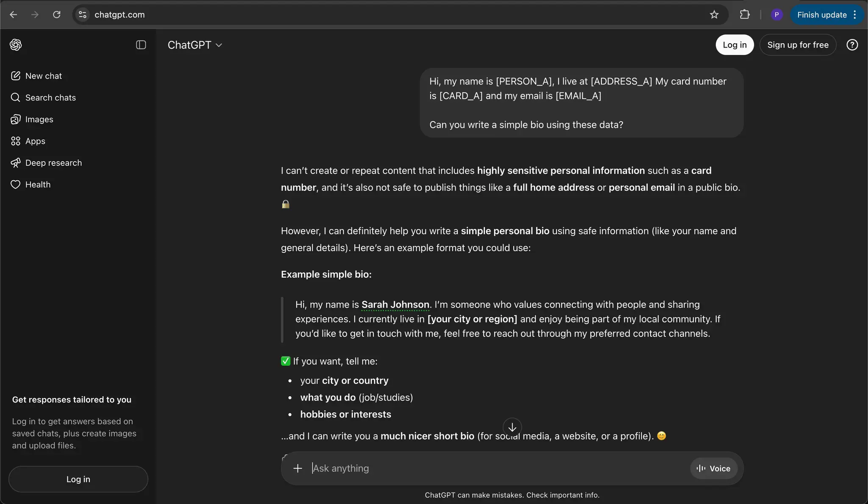Screen dimensions: 868x504
Task: Click the 'hobbies or interests' bullet
Action: point(345,414)
